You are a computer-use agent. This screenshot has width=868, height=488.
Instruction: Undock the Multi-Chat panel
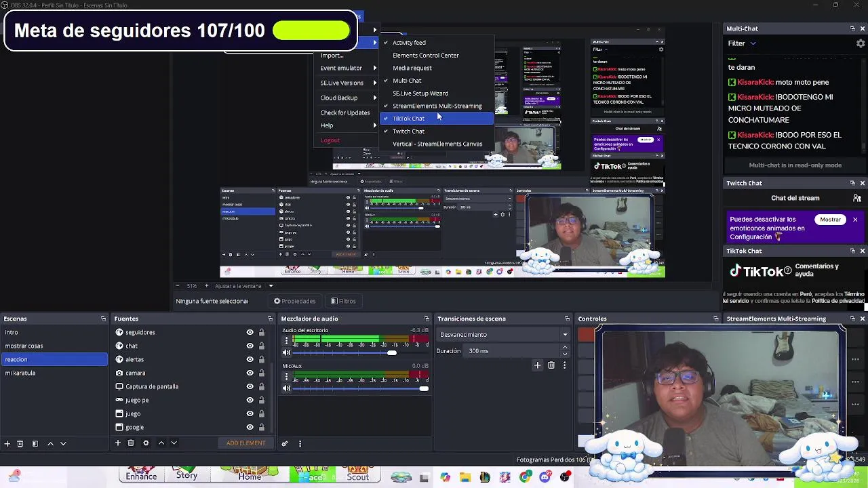pos(852,28)
